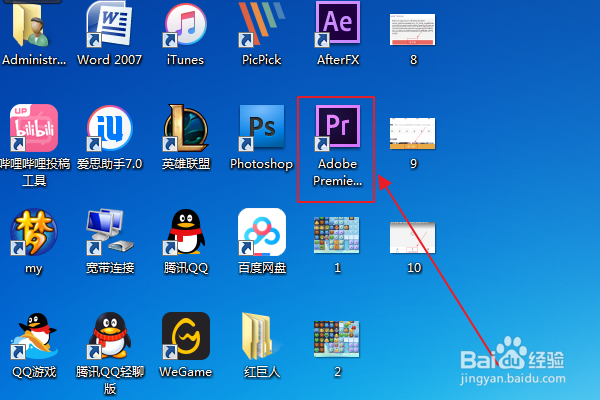Select the image file named 10
Viewport: 600px width, 400px height.
click(x=412, y=237)
